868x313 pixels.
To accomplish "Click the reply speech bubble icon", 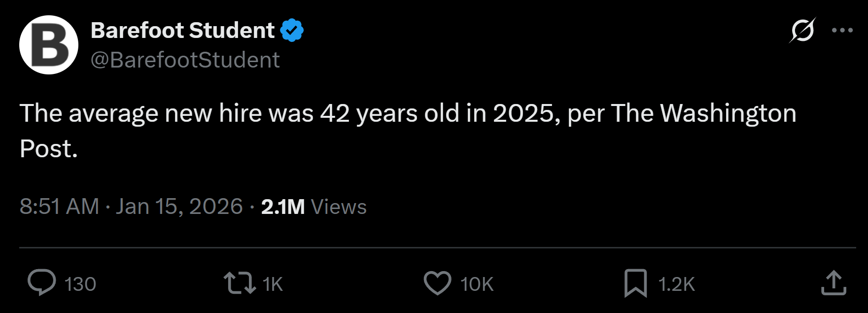I will (41, 283).
